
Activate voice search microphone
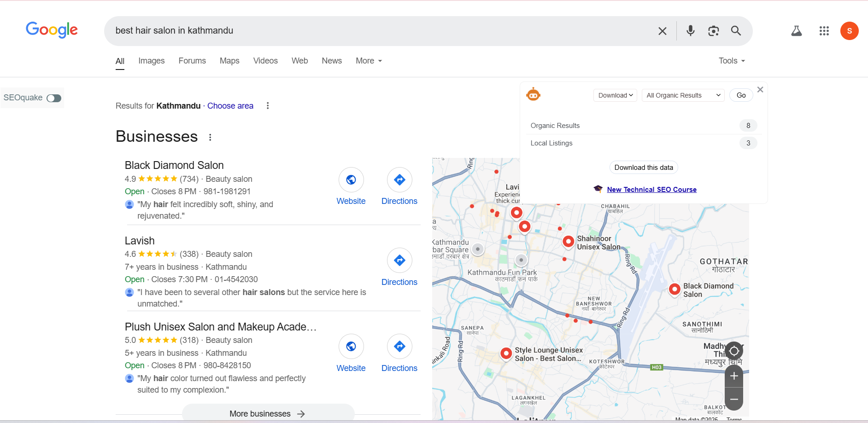click(x=690, y=31)
